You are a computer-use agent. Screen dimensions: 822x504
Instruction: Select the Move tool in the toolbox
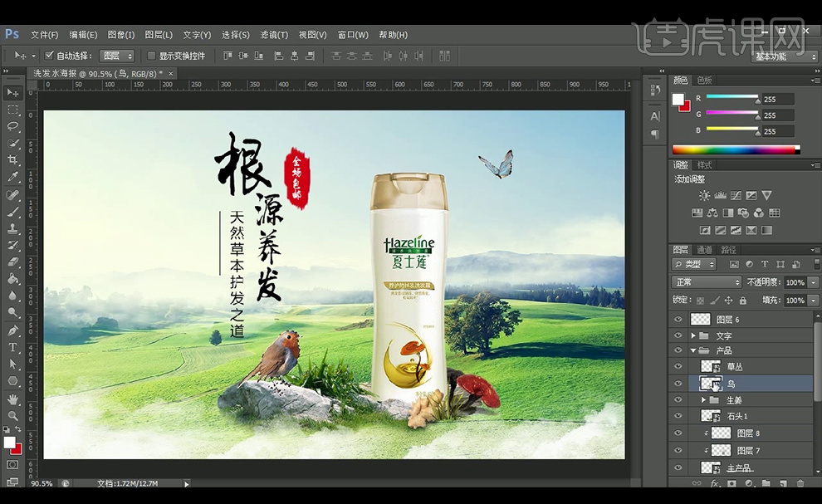(x=12, y=93)
